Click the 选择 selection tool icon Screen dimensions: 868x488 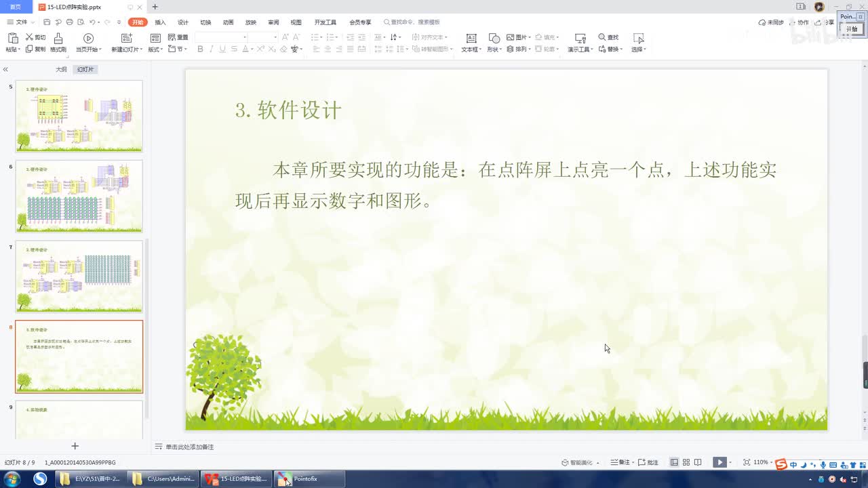[638, 38]
